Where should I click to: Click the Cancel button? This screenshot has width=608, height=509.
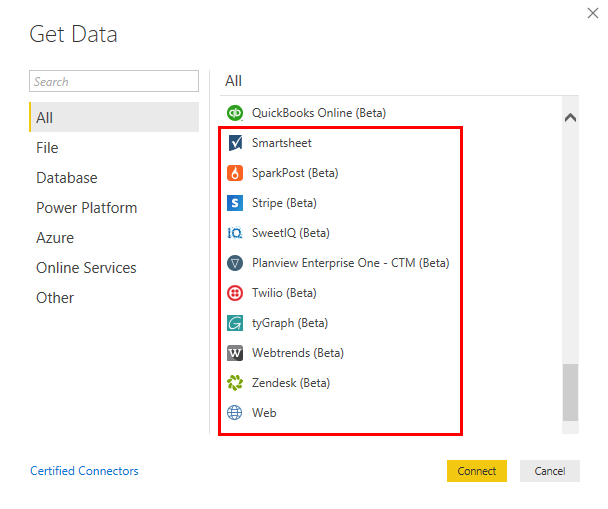tap(549, 471)
